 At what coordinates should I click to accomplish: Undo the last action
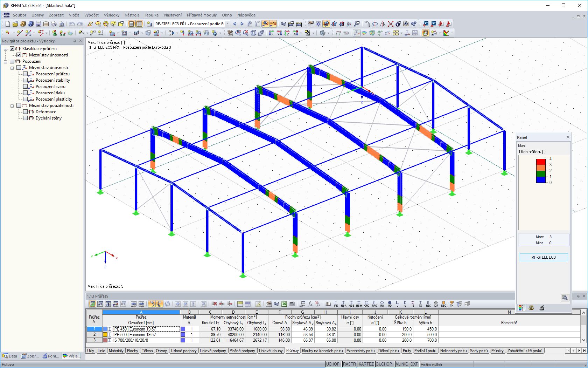click(72, 24)
